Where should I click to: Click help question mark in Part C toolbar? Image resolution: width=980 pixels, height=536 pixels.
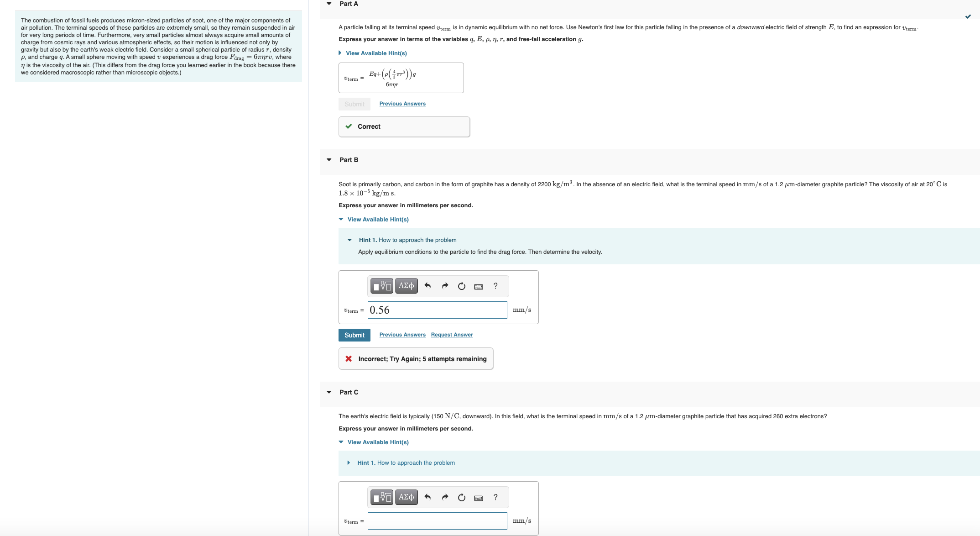tap(495, 497)
